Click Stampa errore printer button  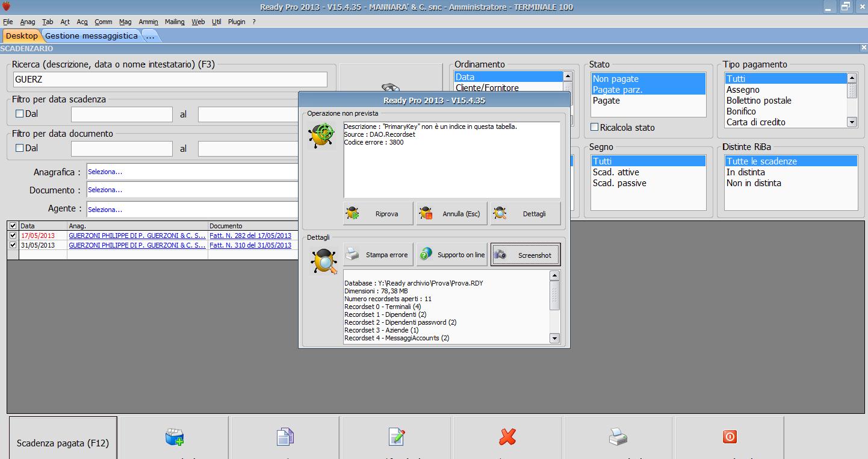click(379, 255)
